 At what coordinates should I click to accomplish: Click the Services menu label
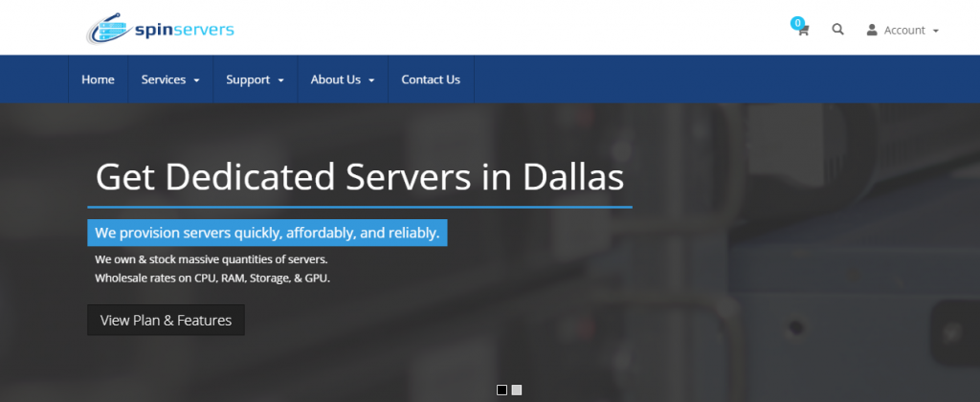click(164, 79)
